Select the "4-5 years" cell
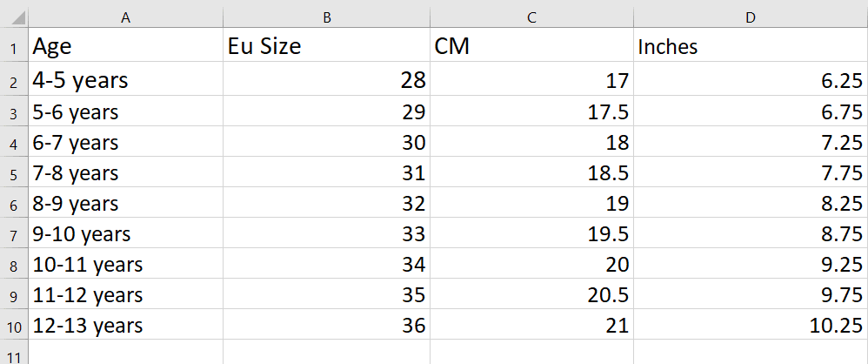Viewport: 868px width, 364px height. click(x=126, y=81)
